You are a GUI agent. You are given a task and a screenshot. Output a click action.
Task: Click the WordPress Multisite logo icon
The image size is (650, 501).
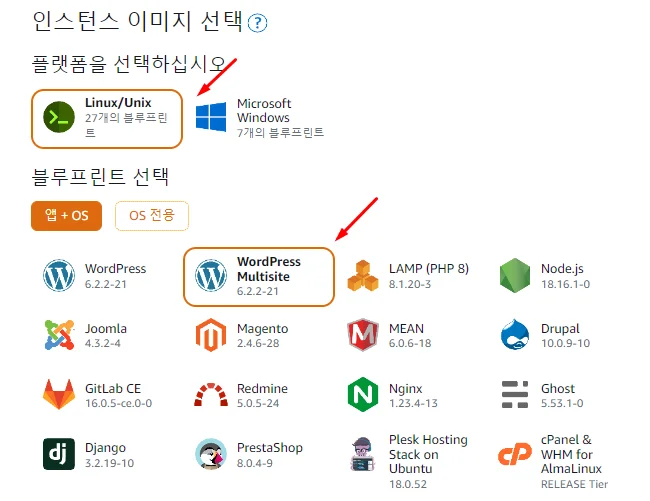(x=211, y=276)
